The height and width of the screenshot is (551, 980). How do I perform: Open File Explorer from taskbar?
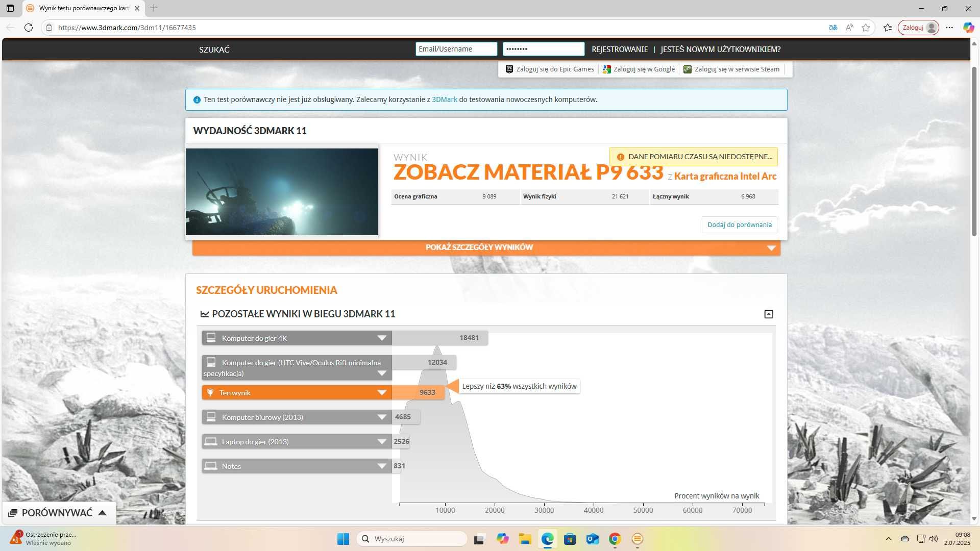525,539
